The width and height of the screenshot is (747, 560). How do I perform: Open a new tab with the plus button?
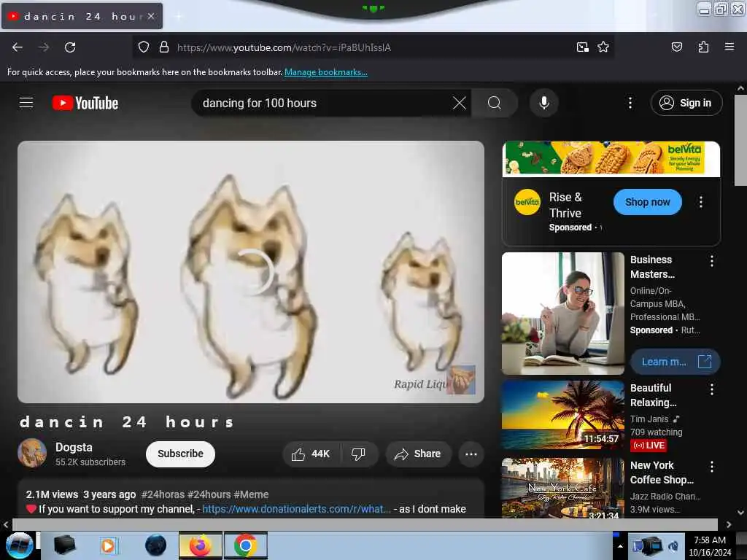pyautogui.click(x=179, y=17)
